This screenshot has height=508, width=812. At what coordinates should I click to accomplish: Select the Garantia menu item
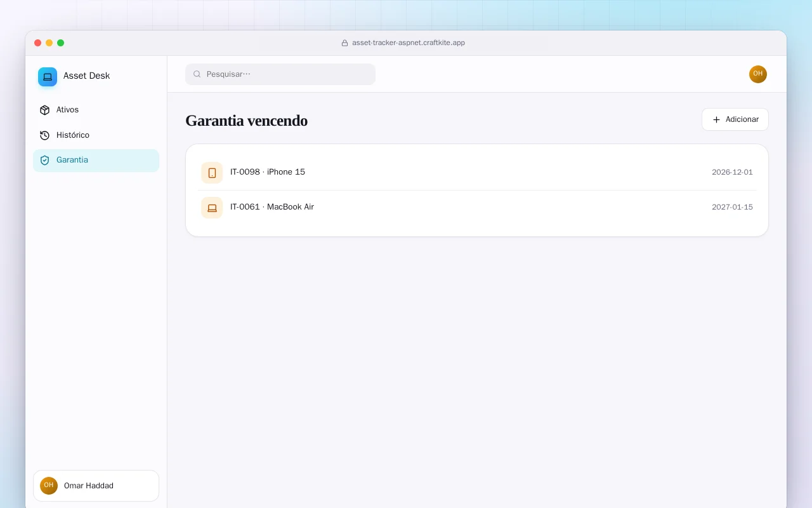pos(96,160)
